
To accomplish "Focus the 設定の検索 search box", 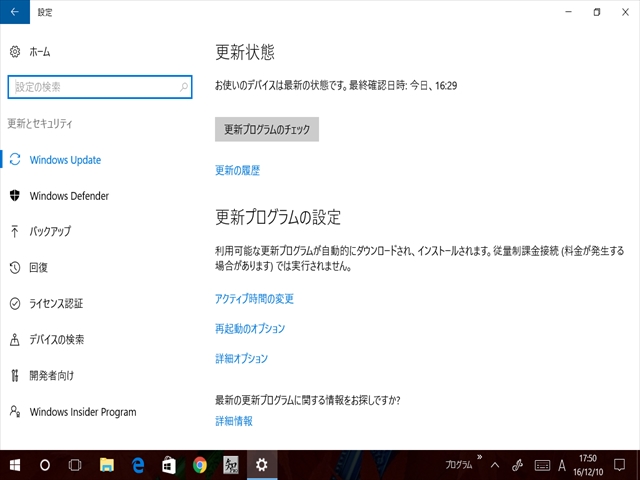I will coord(98,88).
